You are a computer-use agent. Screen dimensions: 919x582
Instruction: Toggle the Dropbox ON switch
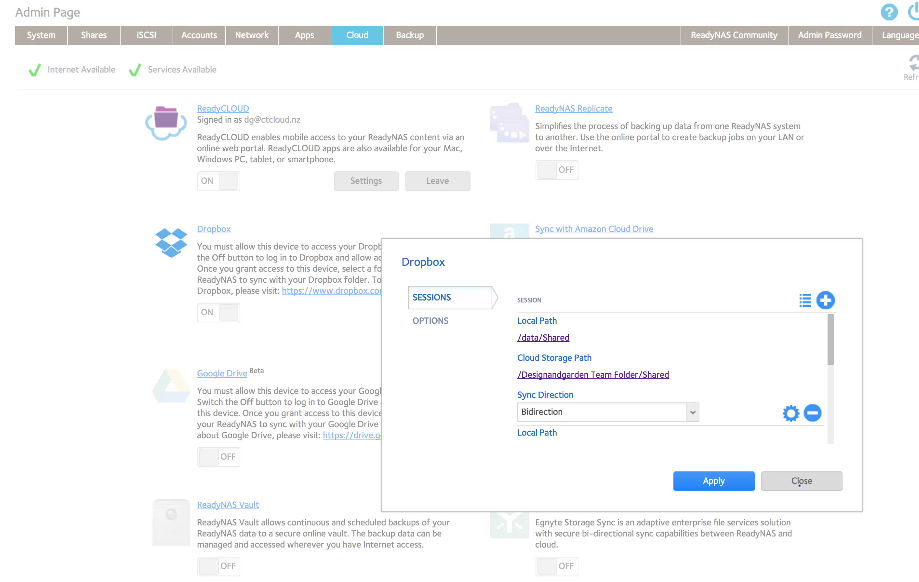[219, 312]
